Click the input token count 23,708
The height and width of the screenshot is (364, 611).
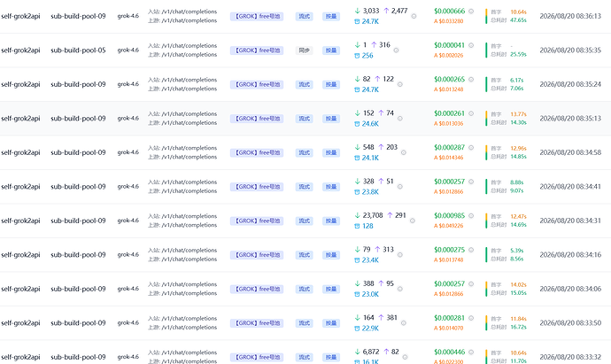point(373,215)
